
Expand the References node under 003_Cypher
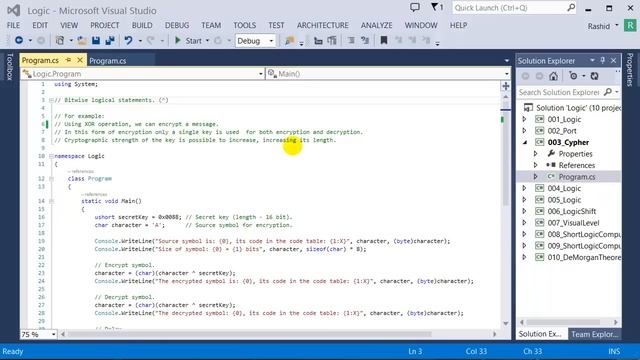pos(536,165)
